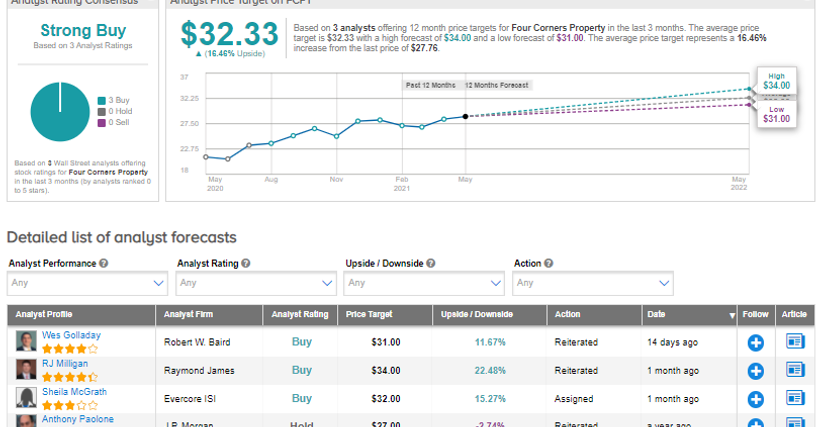
Task: Open article icon for RJ Milligan row
Action: [795, 370]
